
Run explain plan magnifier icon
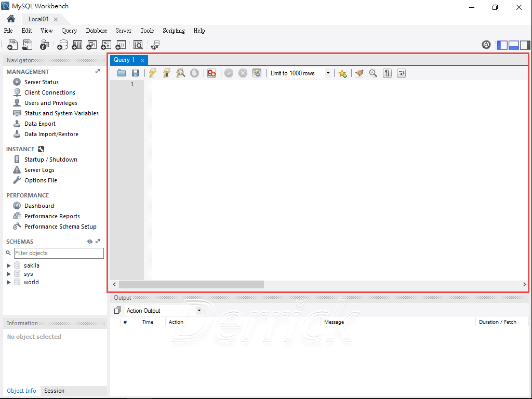coord(180,73)
